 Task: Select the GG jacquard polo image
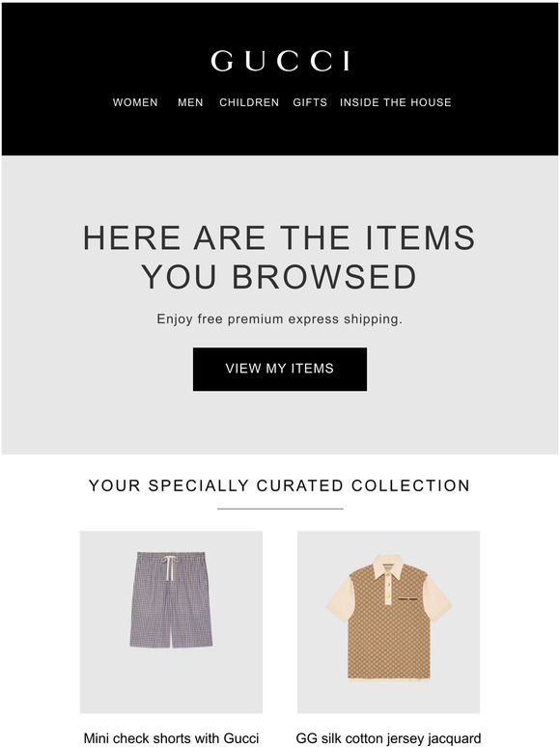(x=388, y=622)
